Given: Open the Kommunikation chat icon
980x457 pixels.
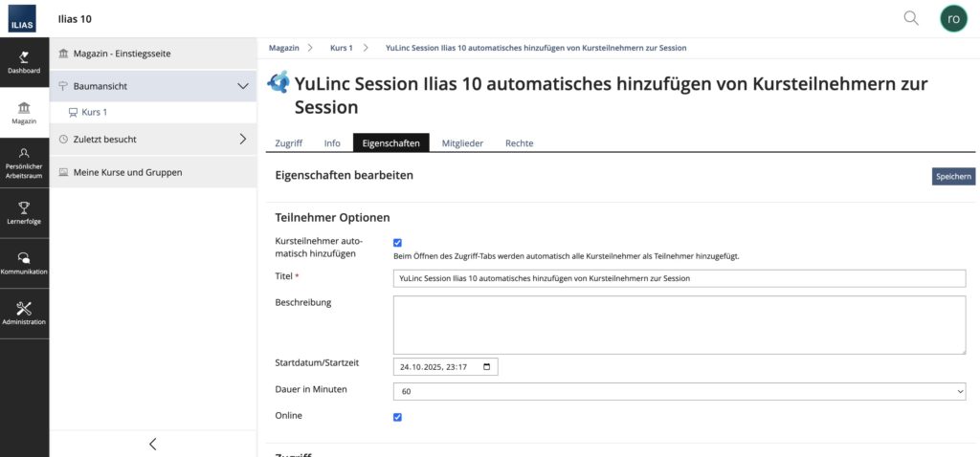Looking at the screenshot, I should [x=24, y=257].
